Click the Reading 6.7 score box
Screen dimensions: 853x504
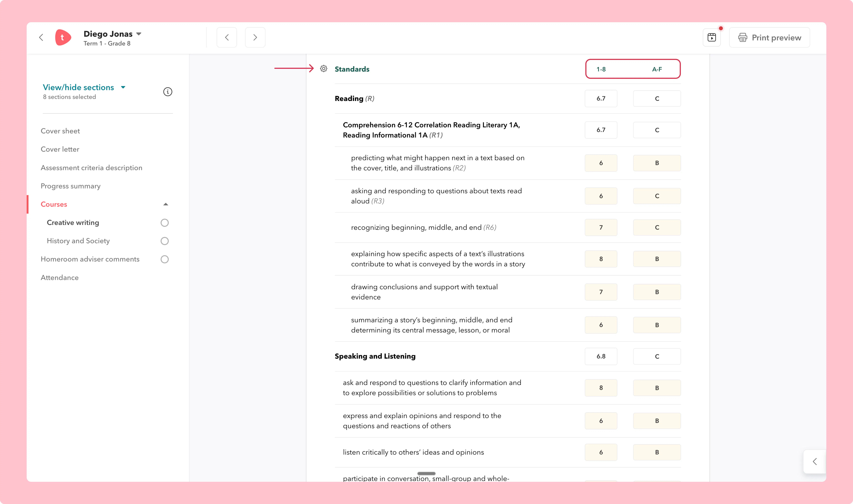[x=601, y=99]
